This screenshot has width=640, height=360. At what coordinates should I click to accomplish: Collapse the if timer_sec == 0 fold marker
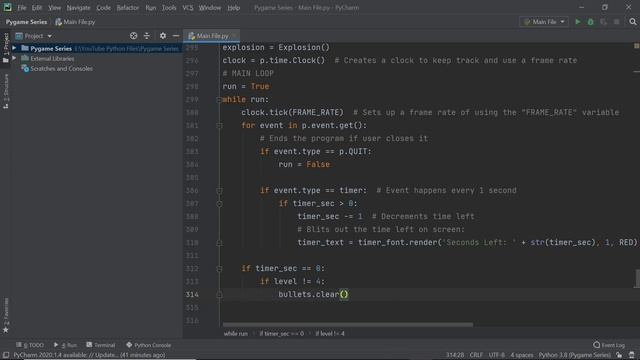click(219, 269)
